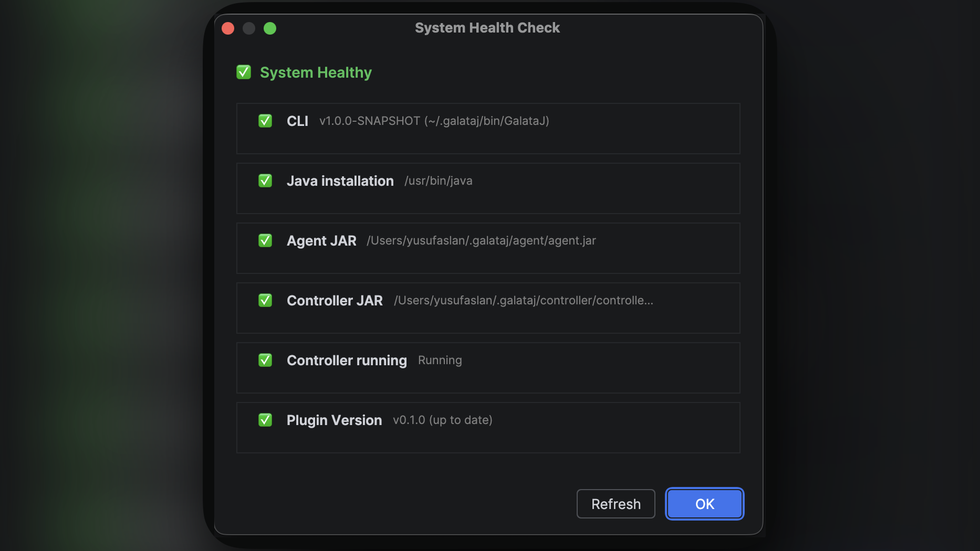Expand the Controller running entry
The image size is (980, 551).
(x=487, y=368)
